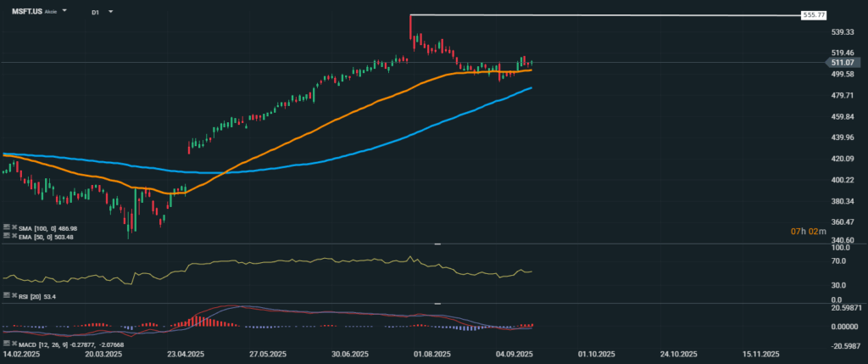The height and width of the screenshot is (364, 868).
Task: Grab the RSI panel resize handle
Action: point(438,244)
